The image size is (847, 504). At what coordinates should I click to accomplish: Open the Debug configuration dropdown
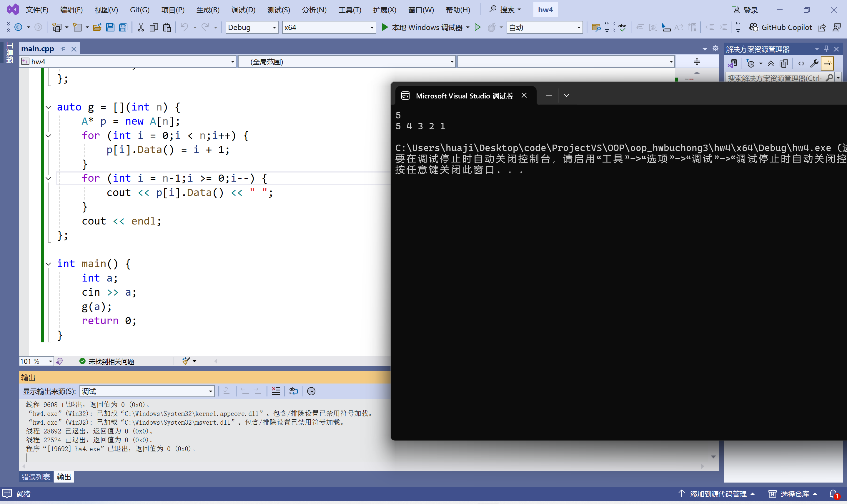tap(274, 28)
